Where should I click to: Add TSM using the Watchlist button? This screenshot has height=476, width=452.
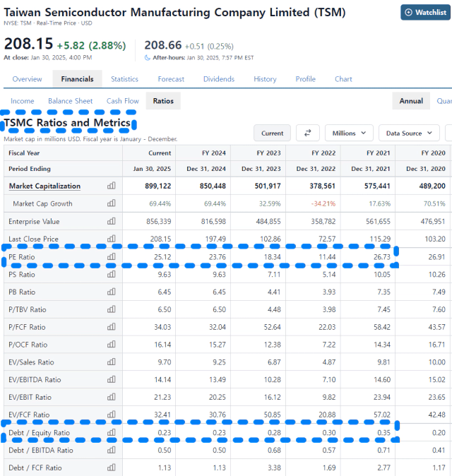[426, 13]
